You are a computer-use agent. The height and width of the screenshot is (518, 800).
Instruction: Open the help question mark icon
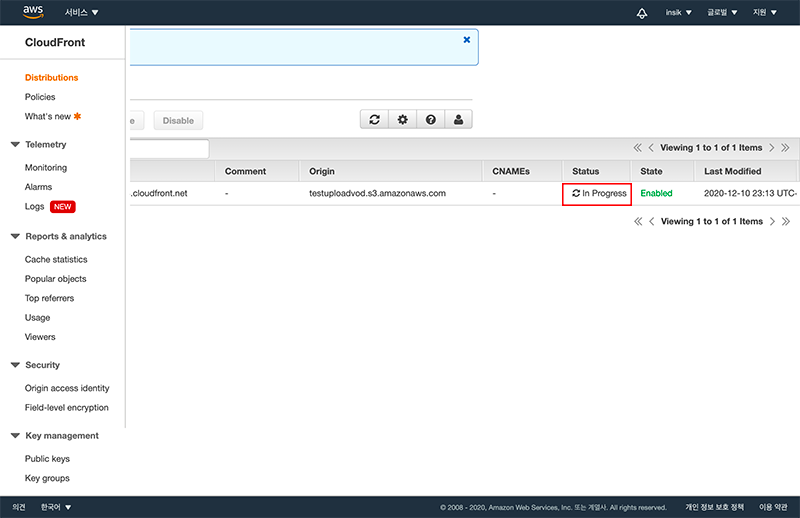431,119
